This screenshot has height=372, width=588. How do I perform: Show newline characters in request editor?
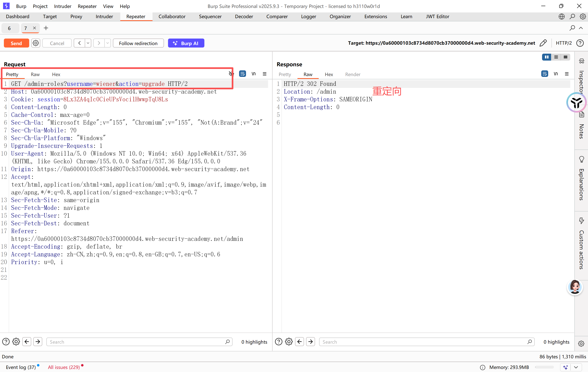[x=254, y=74]
